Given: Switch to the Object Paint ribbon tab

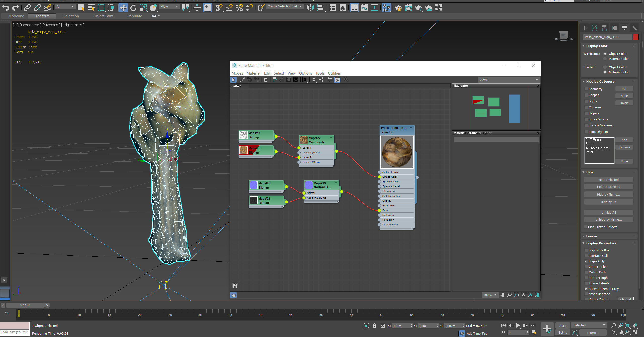Looking at the screenshot, I should (103, 16).
